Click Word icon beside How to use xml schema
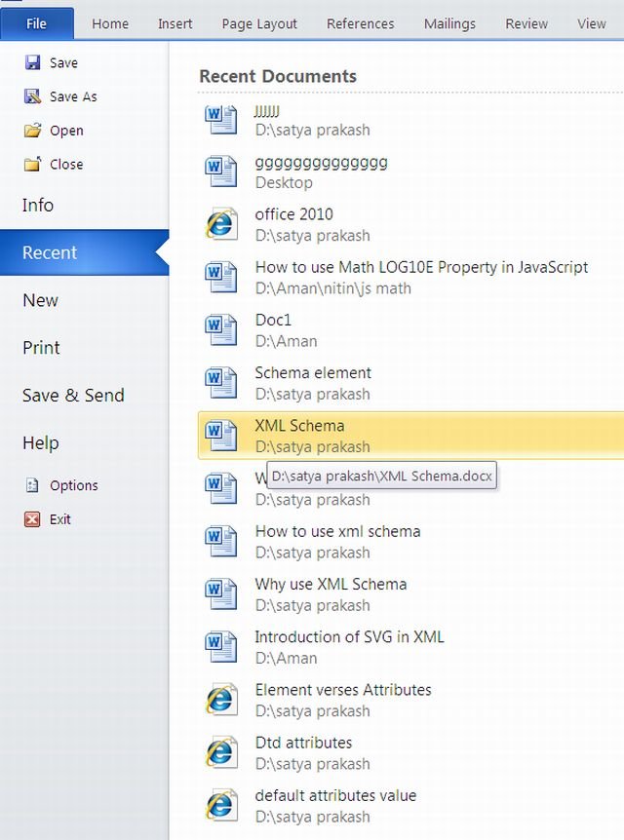The width and height of the screenshot is (624, 840). [221, 542]
